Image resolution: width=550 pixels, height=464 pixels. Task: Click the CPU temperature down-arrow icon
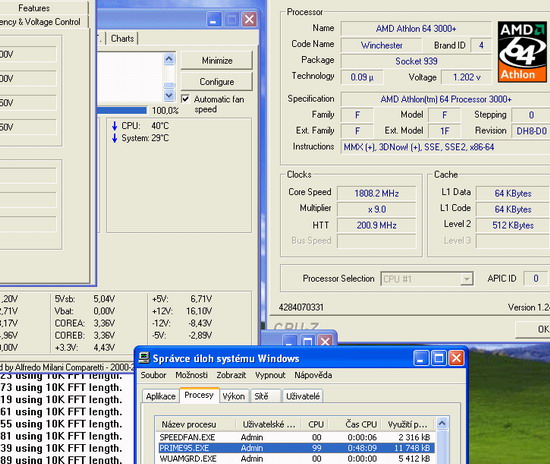tap(114, 126)
